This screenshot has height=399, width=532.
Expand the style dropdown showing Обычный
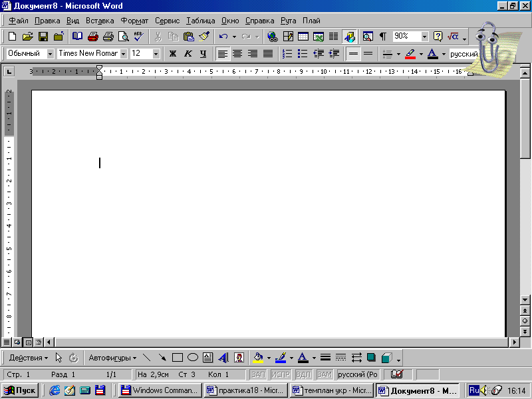coord(51,54)
